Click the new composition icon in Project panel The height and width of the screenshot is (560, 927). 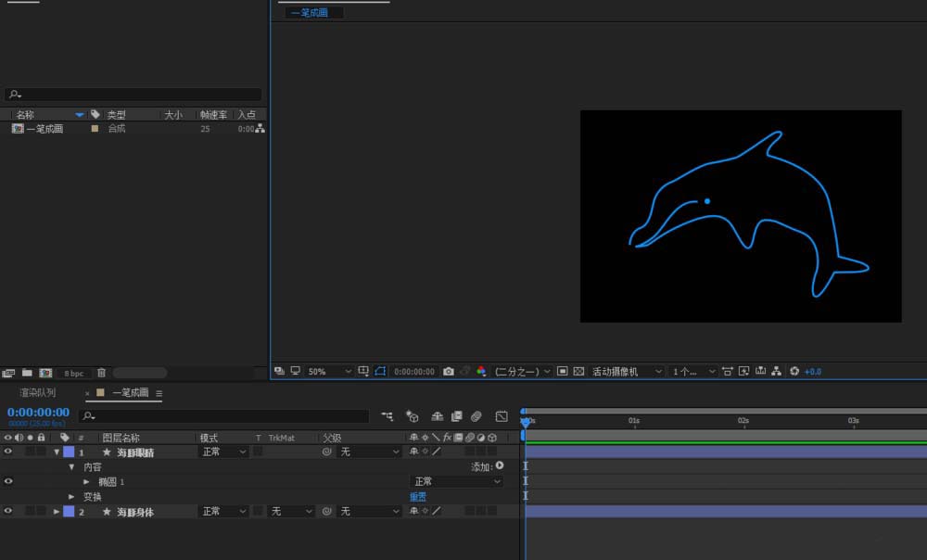(x=45, y=373)
